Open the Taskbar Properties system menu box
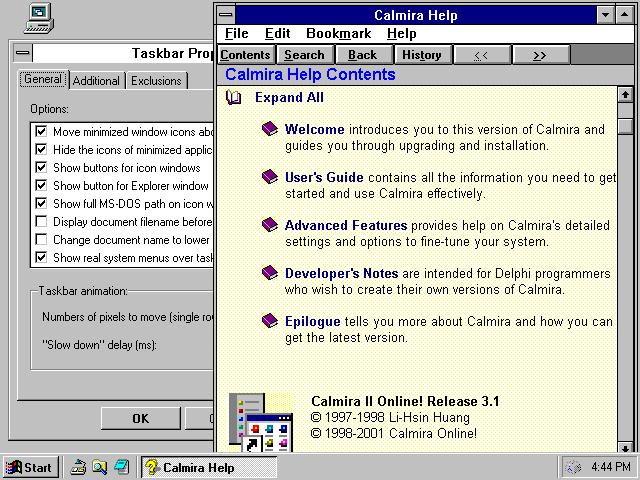The width and height of the screenshot is (640, 480). click(23, 53)
